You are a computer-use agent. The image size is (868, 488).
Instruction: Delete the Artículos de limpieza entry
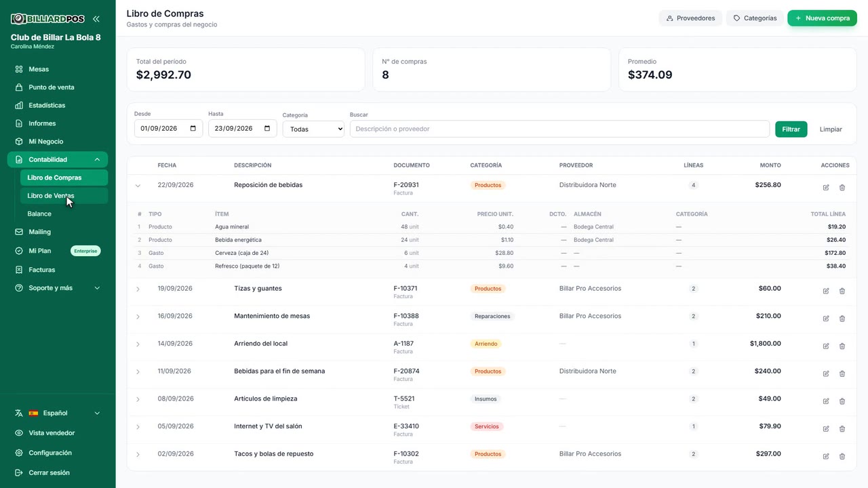pyautogui.click(x=842, y=401)
